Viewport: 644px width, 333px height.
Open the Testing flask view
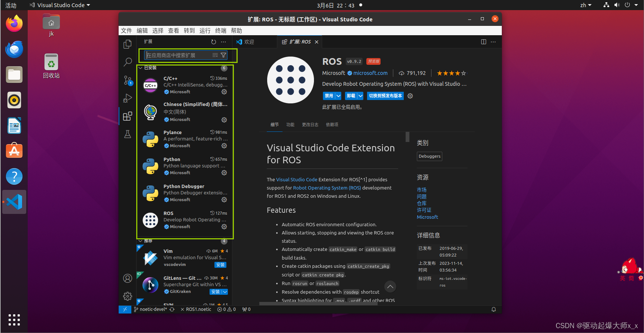click(128, 134)
